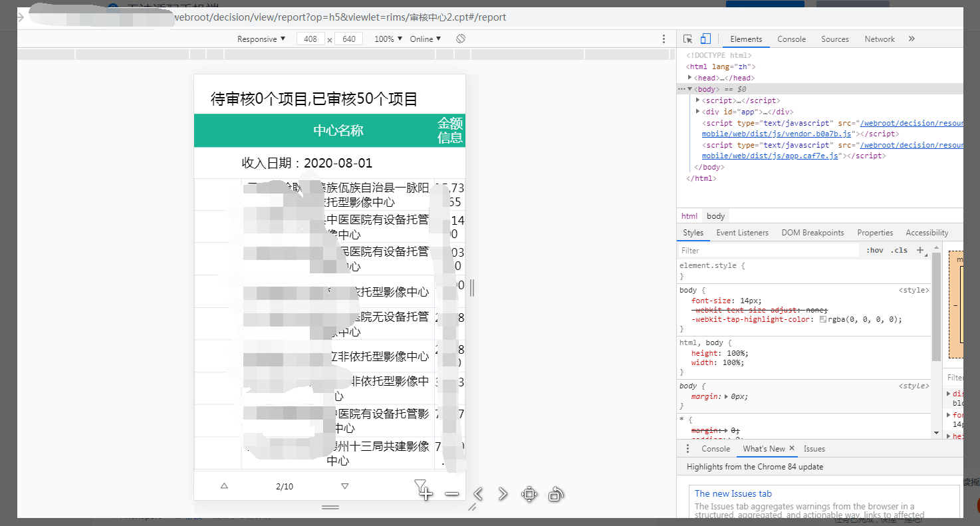
Task: Click the filter funnel icon in report footer
Action: tap(420, 485)
